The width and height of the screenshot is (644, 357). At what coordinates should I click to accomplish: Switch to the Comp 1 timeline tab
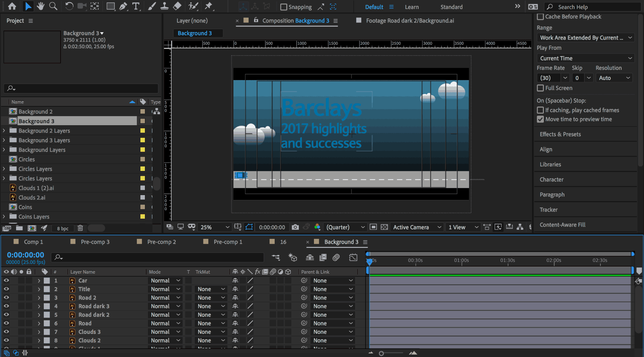click(x=33, y=242)
